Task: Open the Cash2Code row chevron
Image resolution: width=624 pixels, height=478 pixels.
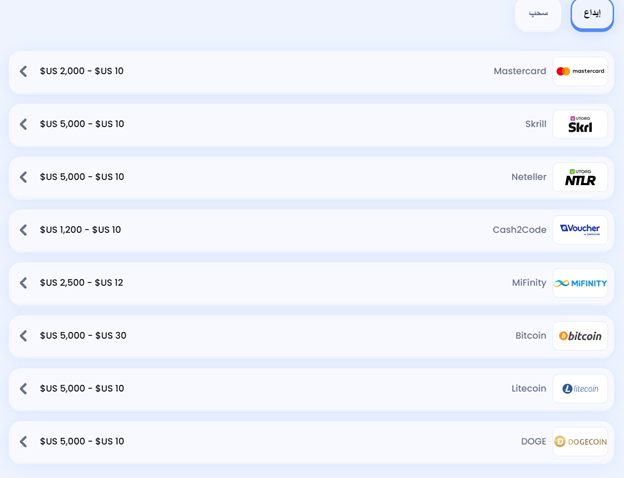Action: pyautogui.click(x=24, y=230)
